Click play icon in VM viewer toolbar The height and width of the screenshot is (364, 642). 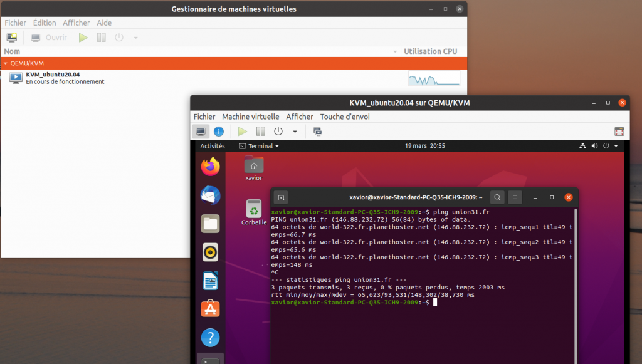click(243, 132)
